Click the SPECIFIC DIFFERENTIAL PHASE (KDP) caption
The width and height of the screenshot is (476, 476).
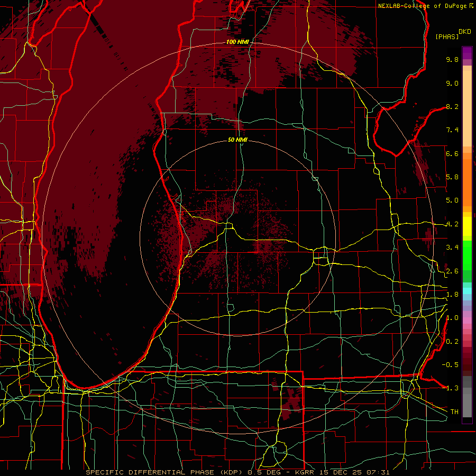point(166,472)
